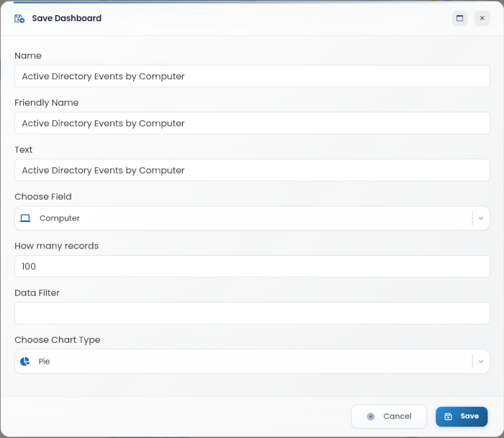Click the laptop icon in Choose Field
This screenshot has height=438, width=504.
25,218
